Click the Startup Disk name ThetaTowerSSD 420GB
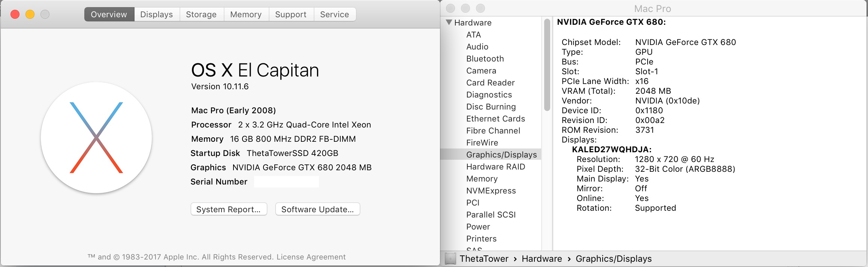This screenshot has width=868, height=267. [292, 153]
